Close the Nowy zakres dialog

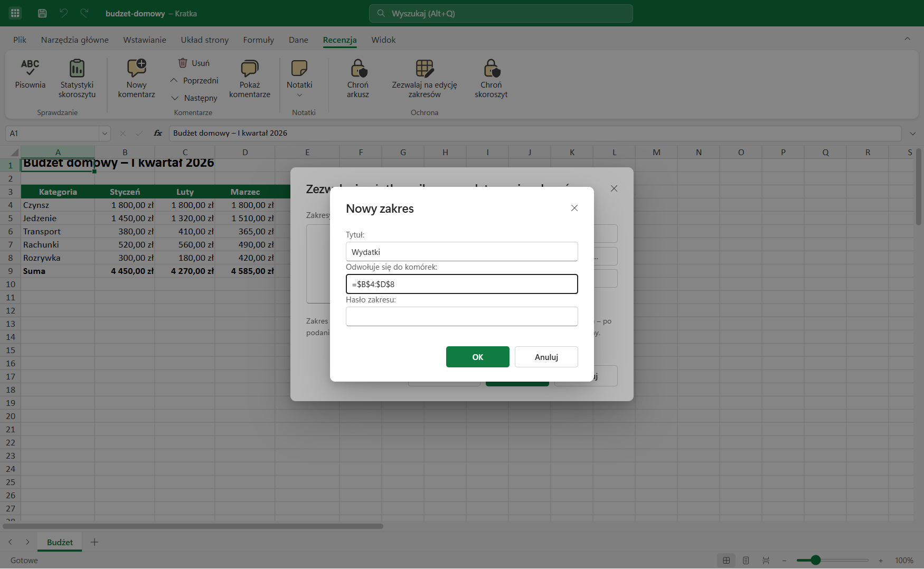pyautogui.click(x=574, y=208)
